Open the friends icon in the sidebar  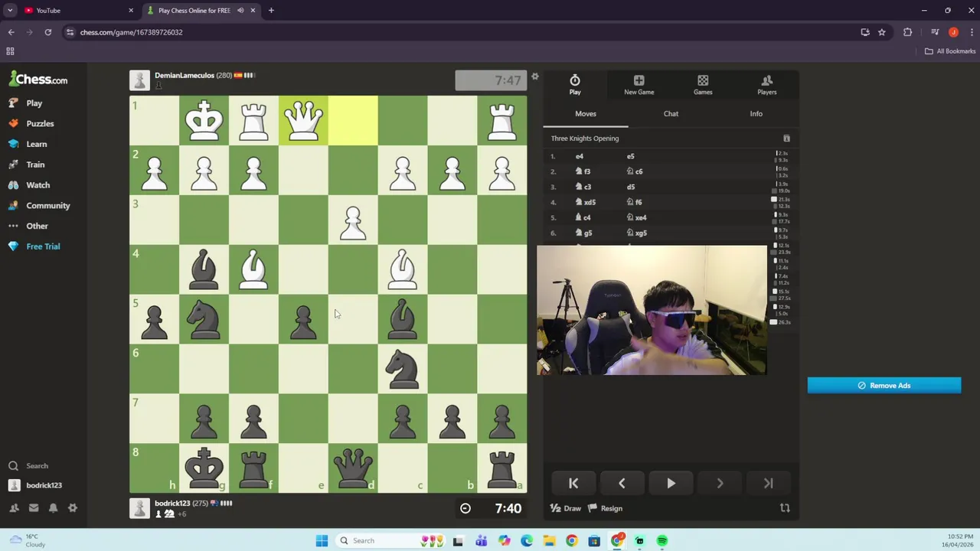(14, 508)
